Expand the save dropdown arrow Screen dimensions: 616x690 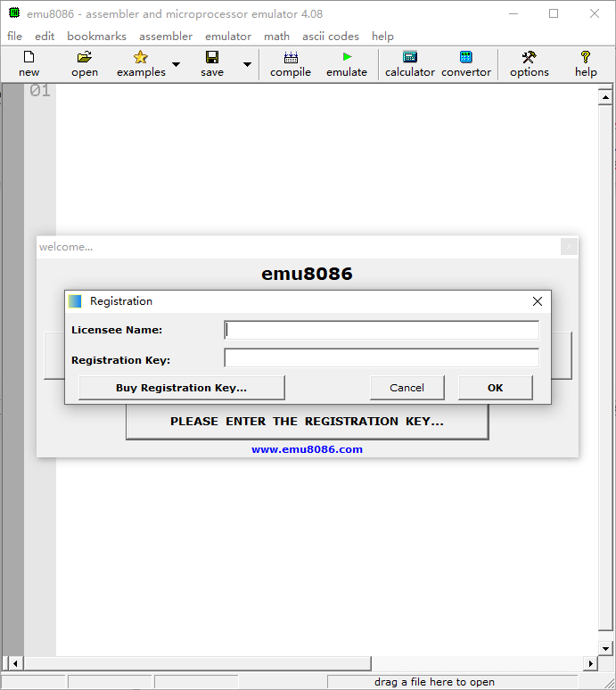[247, 64]
